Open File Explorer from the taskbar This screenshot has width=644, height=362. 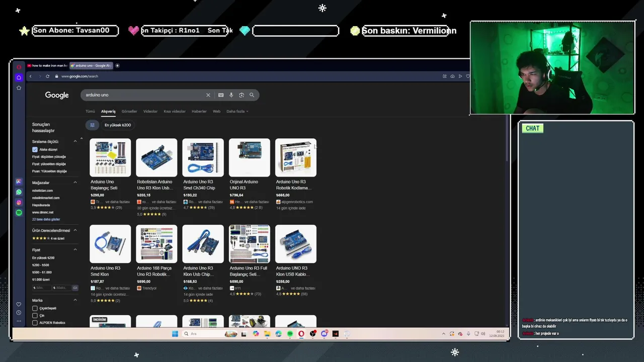coord(267,334)
